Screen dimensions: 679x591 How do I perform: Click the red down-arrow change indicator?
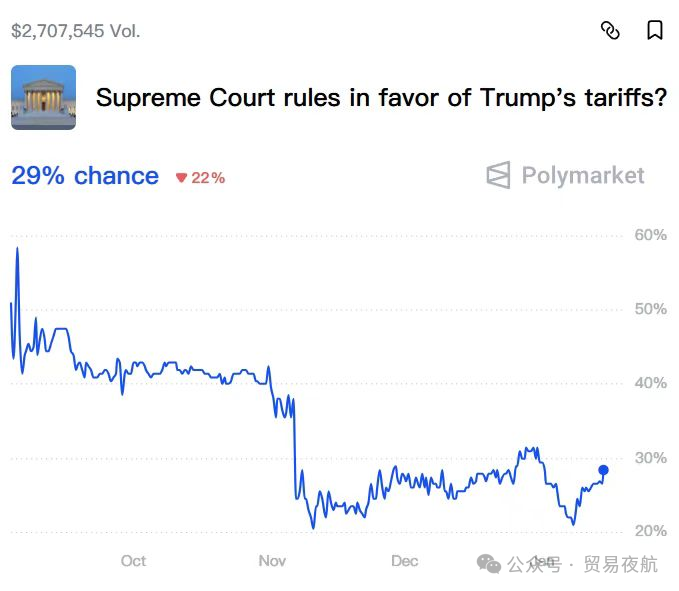182,178
